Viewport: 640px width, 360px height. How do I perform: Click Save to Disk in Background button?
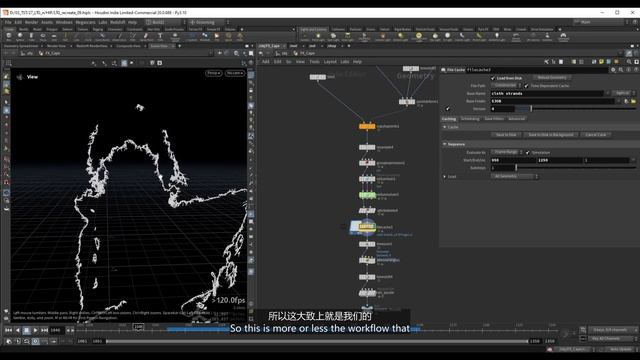pyautogui.click(x=551, y=135)
